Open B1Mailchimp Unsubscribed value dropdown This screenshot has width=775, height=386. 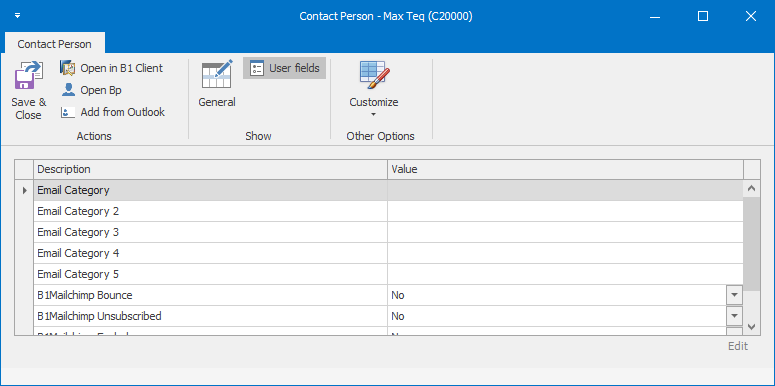click(x=734, y=316)
